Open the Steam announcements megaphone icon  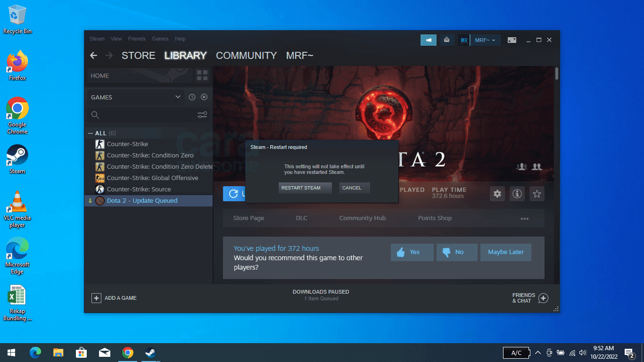click(x=429, y=40)
